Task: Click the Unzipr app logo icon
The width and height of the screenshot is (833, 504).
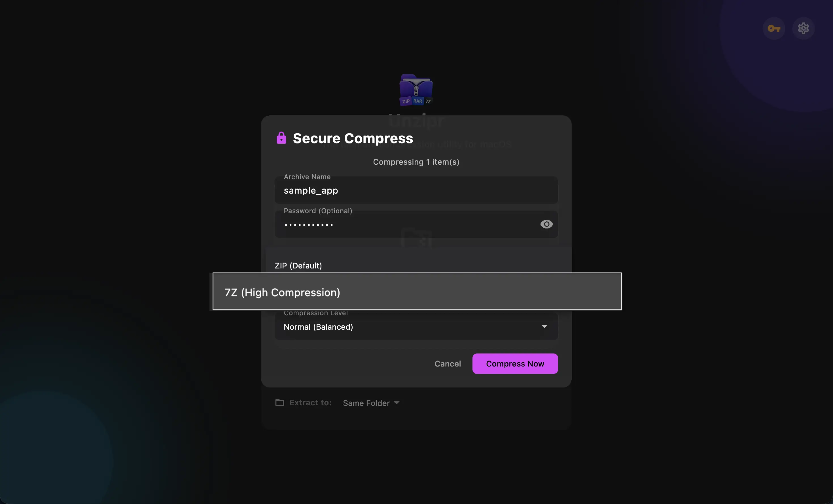Action: point(416,90)
